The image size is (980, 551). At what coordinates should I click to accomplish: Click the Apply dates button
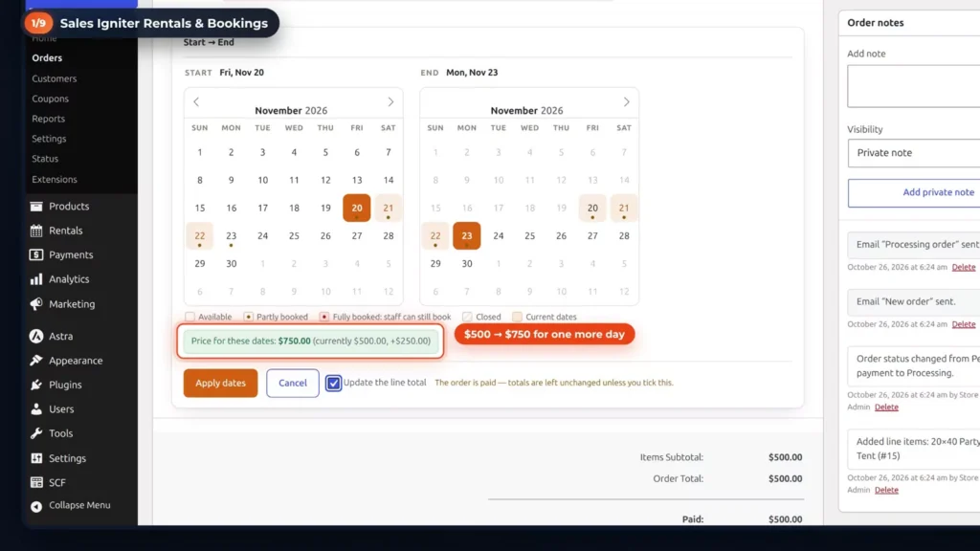221,383
